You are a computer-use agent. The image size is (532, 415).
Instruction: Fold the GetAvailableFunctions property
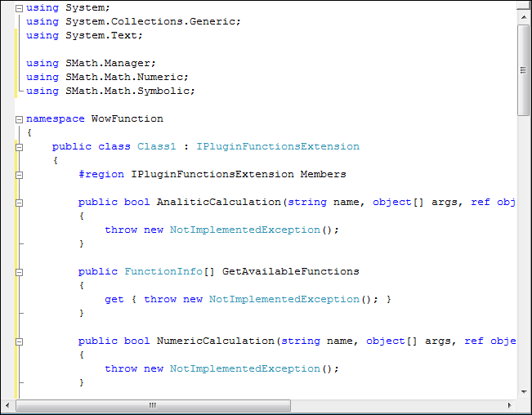[19, 272]
